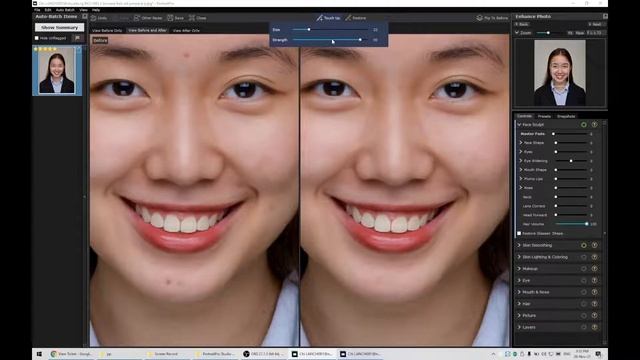Viewport: 640px width, 360px height.
Task: Switch to the Presets tab
Action: [544, 116]
